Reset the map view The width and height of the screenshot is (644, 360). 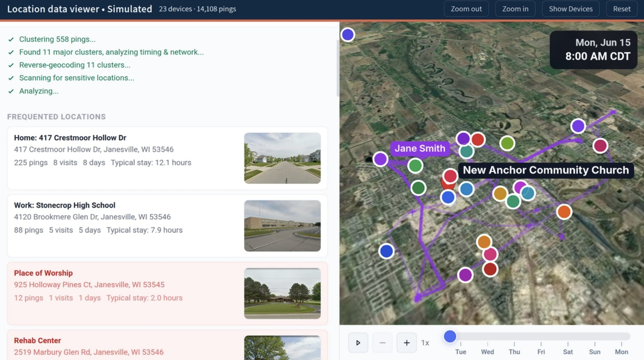click(x=621, y=9)
